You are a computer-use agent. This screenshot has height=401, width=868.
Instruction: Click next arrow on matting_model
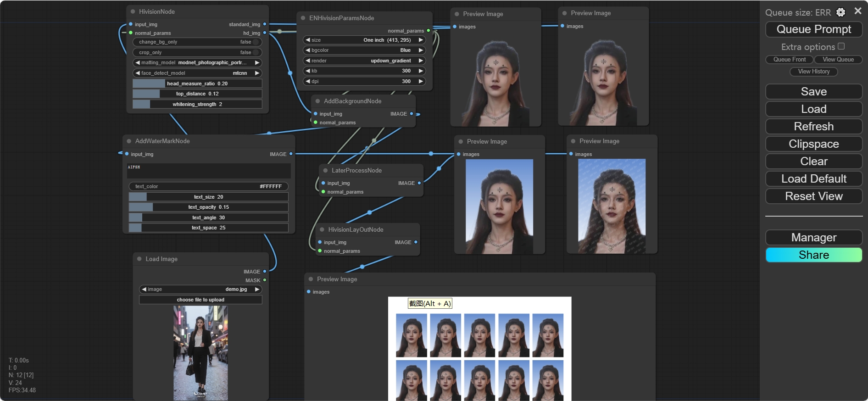tap(257, 62)
